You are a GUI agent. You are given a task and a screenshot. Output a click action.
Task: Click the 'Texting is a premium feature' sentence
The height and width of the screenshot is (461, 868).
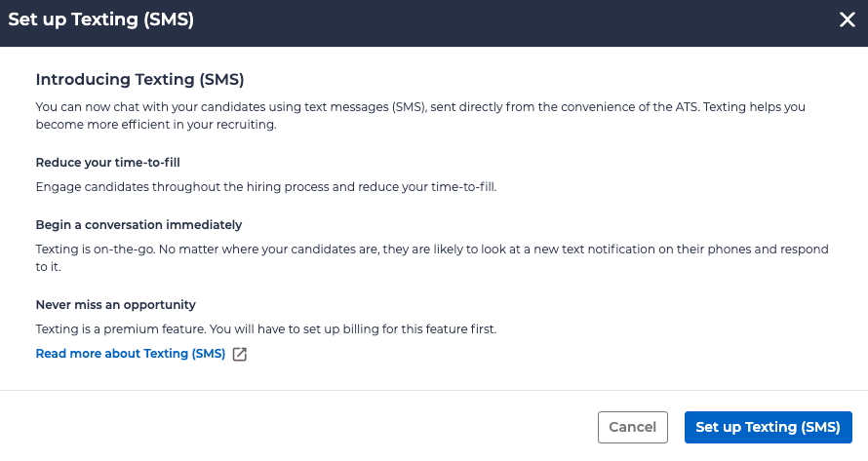tap(266, 328)
